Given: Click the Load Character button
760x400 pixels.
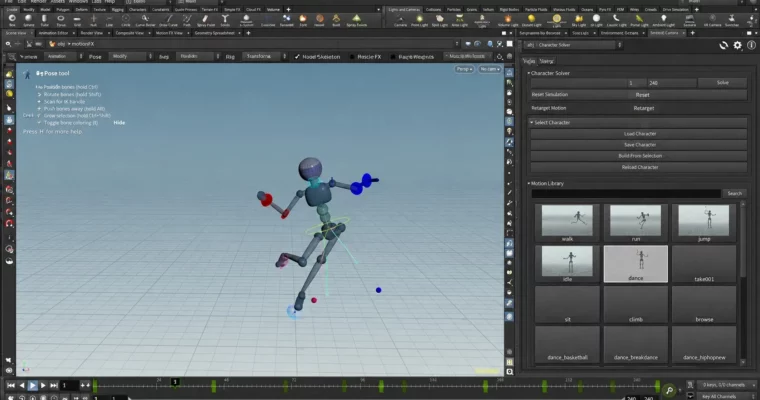Looking at the screenshot, I should [639, 134].
